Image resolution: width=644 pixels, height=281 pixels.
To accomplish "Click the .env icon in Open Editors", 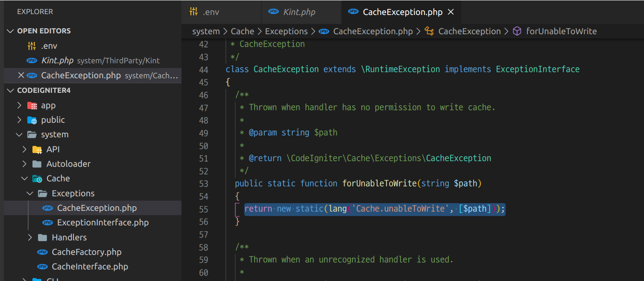I will 32,46.
